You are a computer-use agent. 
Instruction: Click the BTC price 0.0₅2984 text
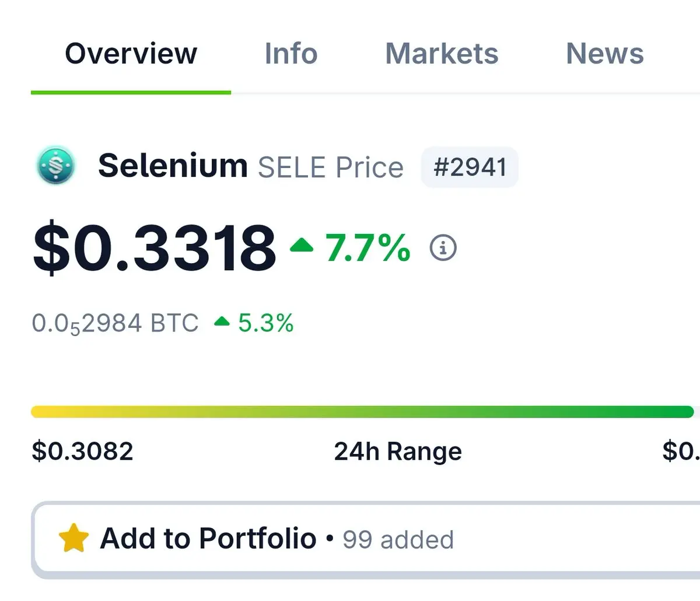pyautogui.click(x=115, y=323)
